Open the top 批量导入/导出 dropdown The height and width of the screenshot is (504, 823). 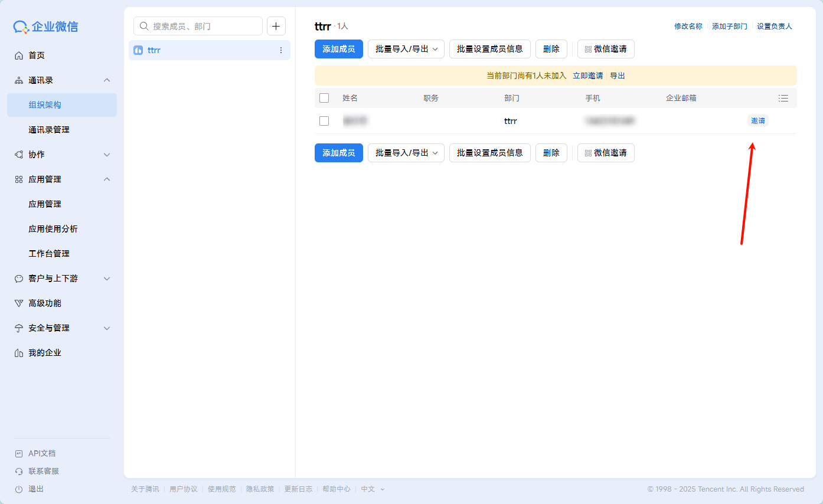click(x=406, y=49)
